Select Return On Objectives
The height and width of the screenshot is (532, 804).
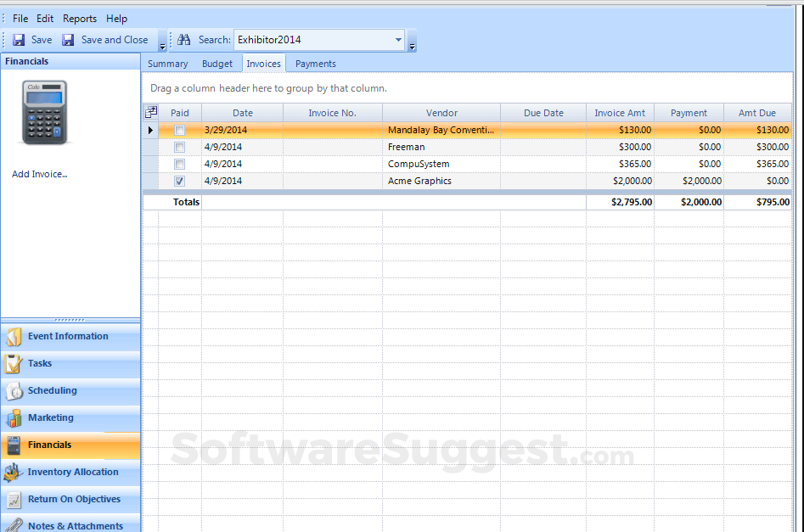coord(71,499)
